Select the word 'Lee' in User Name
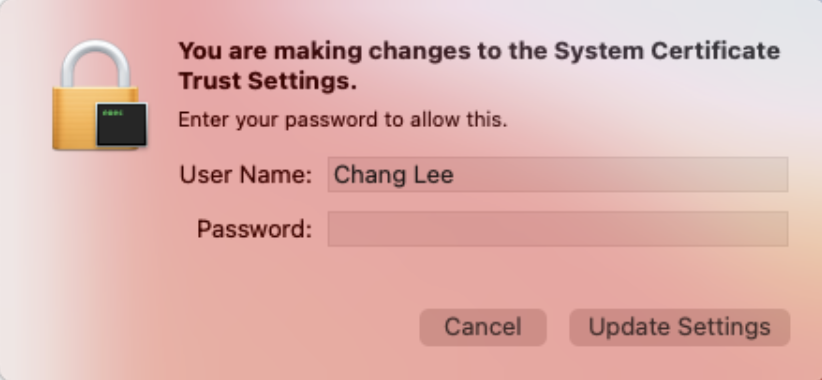The image size is (822, 380). 434,175
